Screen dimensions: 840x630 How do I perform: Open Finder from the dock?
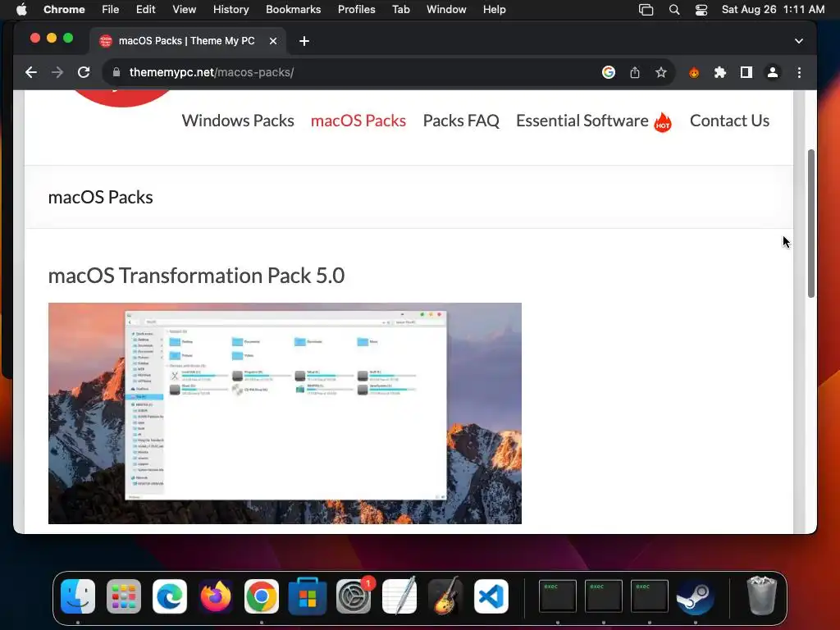pos(78,596)
